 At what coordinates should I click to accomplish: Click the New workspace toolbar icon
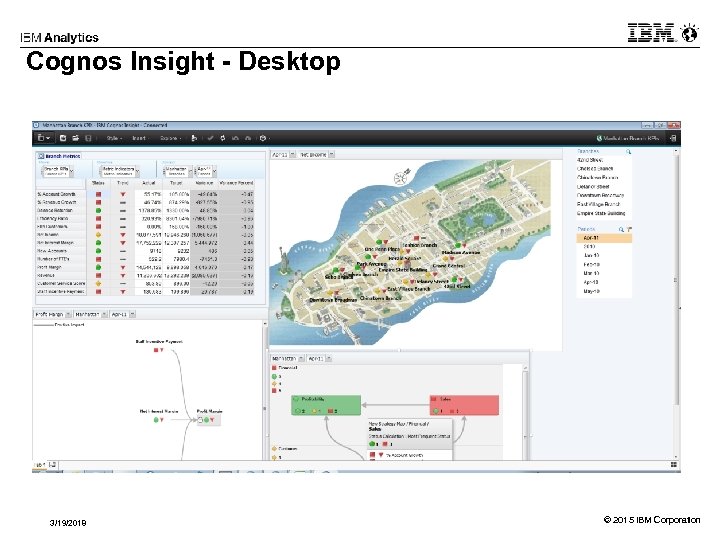click(63, 138)
